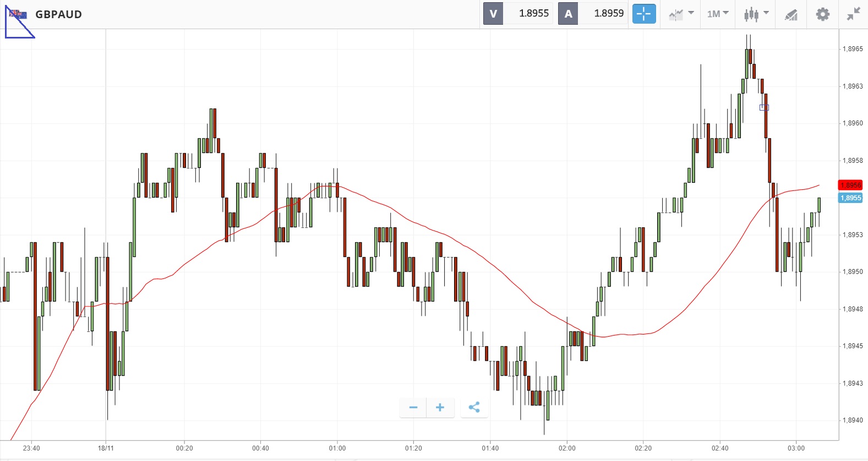
Task: Click the buy price 1.8959 field
Action: pyautogui.click(x=608, y=14)
